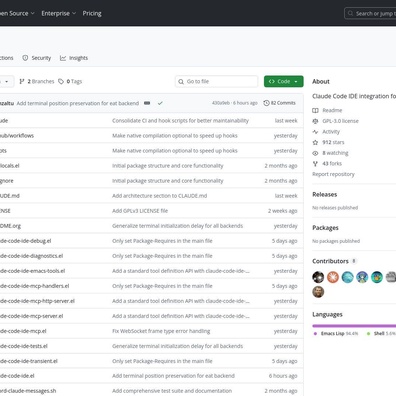396x396 pixels.
Task: Open the claude-messages.sh file
Action: pyautogui.click(x=28, y=391)
